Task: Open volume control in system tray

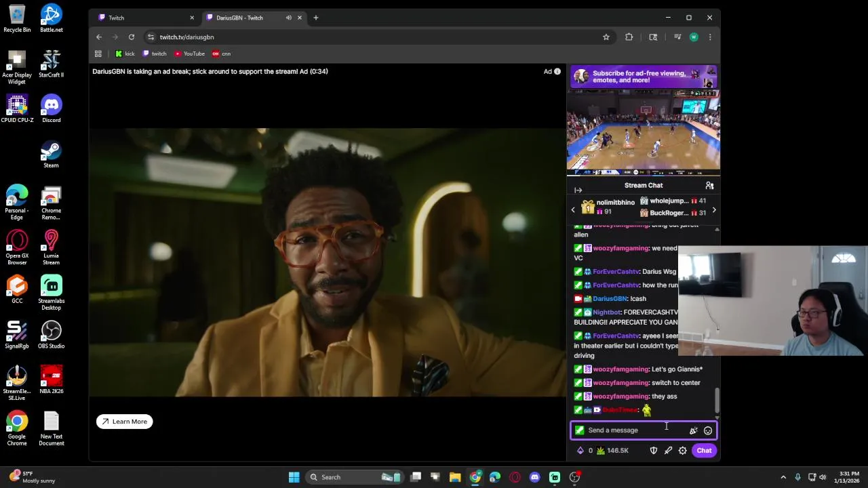Action: [x=823, y=477]
